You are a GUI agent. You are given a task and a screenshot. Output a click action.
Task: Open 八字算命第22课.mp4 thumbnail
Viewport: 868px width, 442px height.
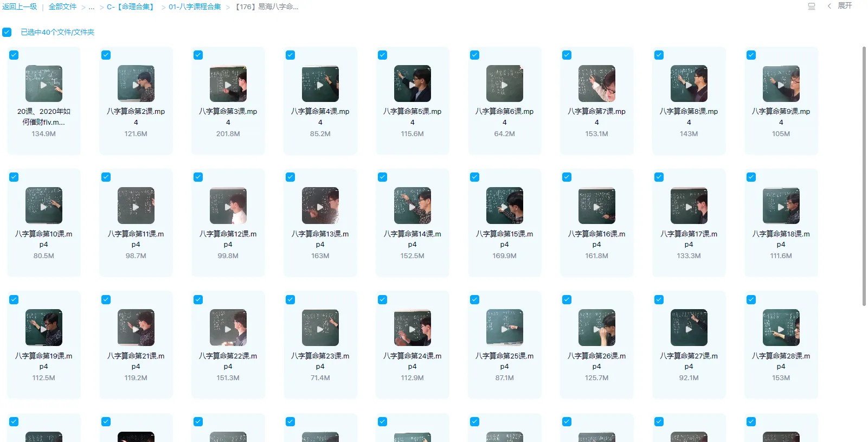[228, 328]
